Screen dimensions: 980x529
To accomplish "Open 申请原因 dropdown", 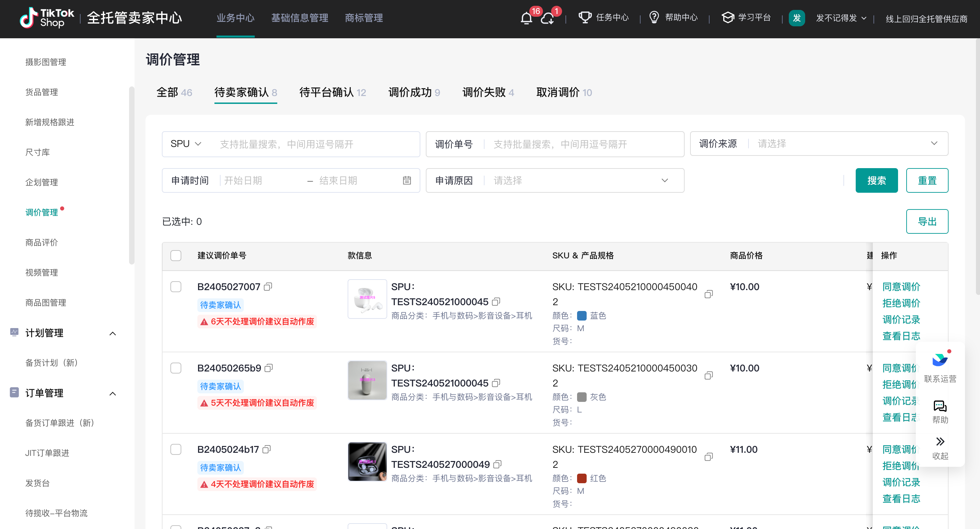I will [555, 180].
